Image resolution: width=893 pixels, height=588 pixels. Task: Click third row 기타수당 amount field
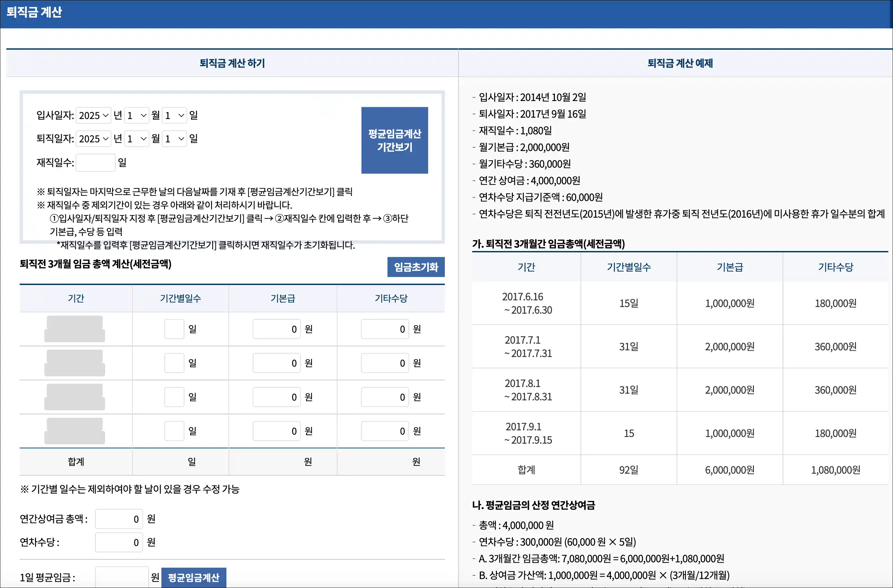tap(385, 397)
